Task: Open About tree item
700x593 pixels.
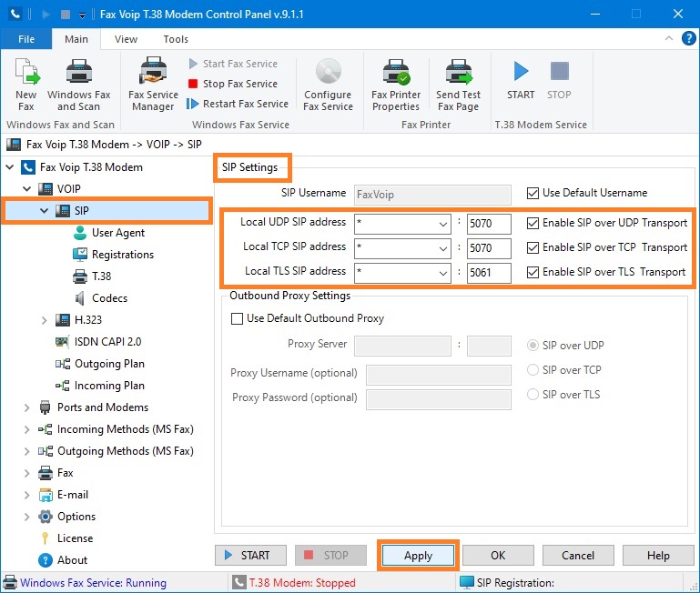Action: 63,560
